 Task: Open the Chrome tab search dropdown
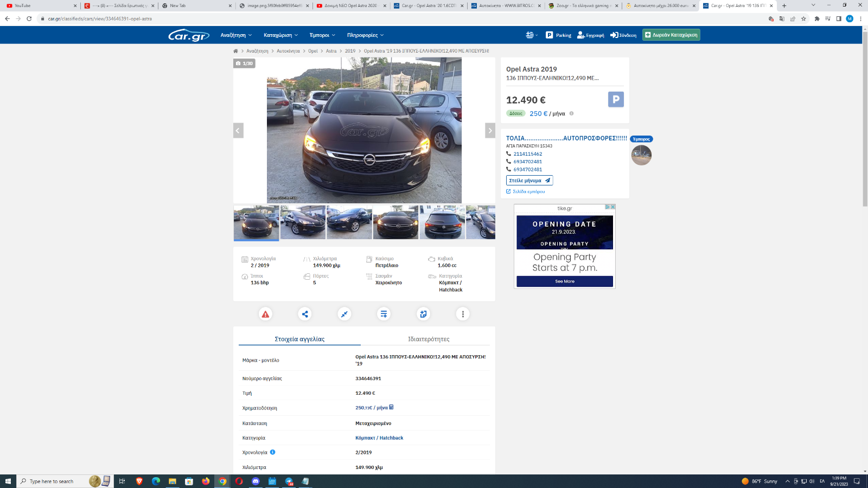point(813,5)
